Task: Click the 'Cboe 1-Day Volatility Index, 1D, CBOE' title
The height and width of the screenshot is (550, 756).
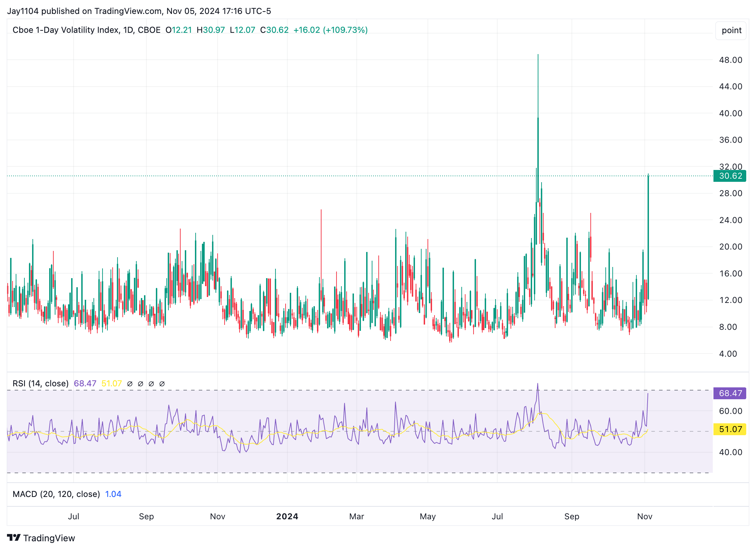Action: coord(86,30)
